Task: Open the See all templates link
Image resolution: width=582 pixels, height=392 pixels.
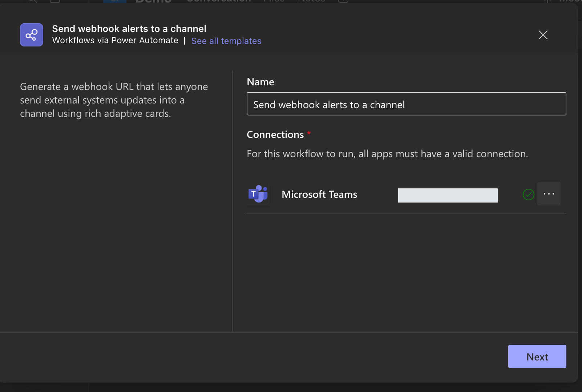Action: [226, 41]
